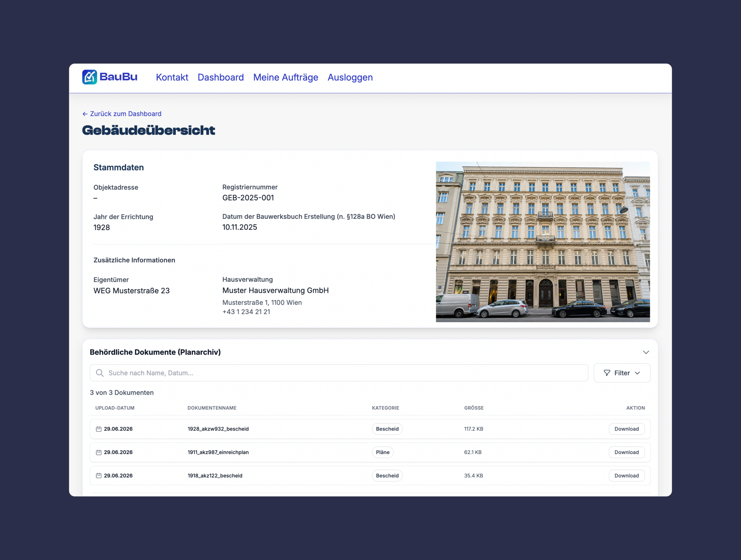
Task: Click the 117.2 KB size value
Action: point(474,429)
